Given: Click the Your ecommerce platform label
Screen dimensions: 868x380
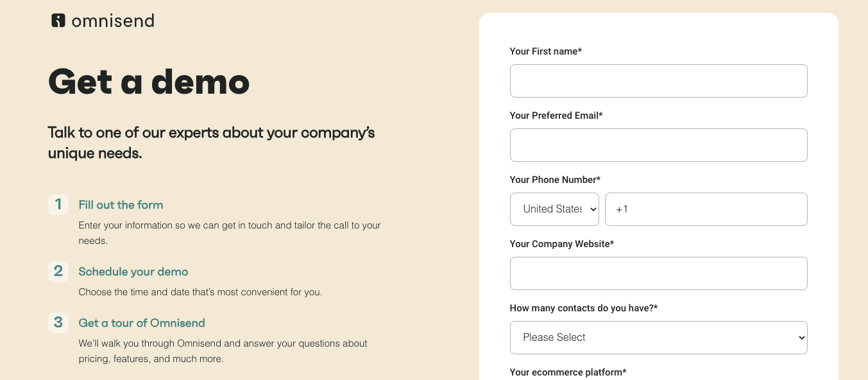Looking at the screenshot, I should pyautogui.click(x=568, y=372).
